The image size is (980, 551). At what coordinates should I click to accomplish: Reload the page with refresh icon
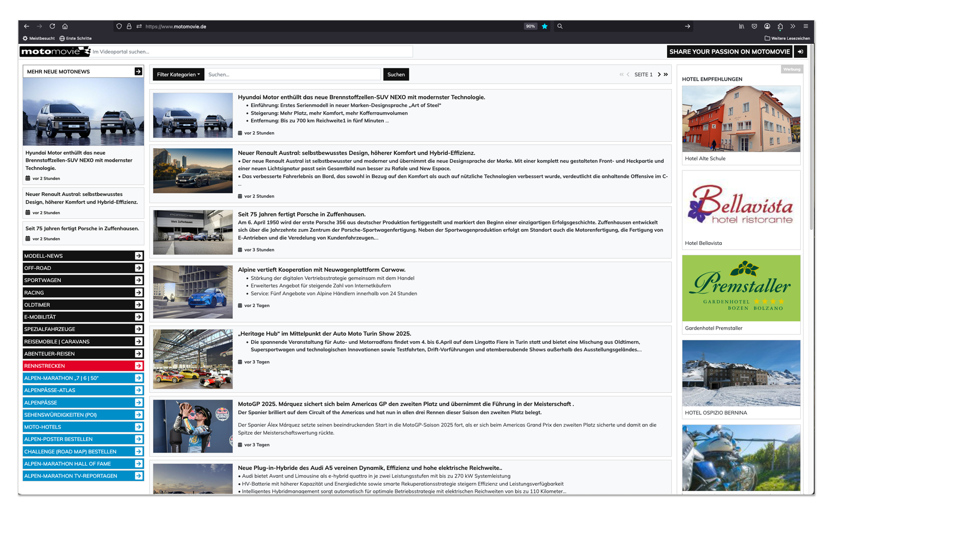52,27
